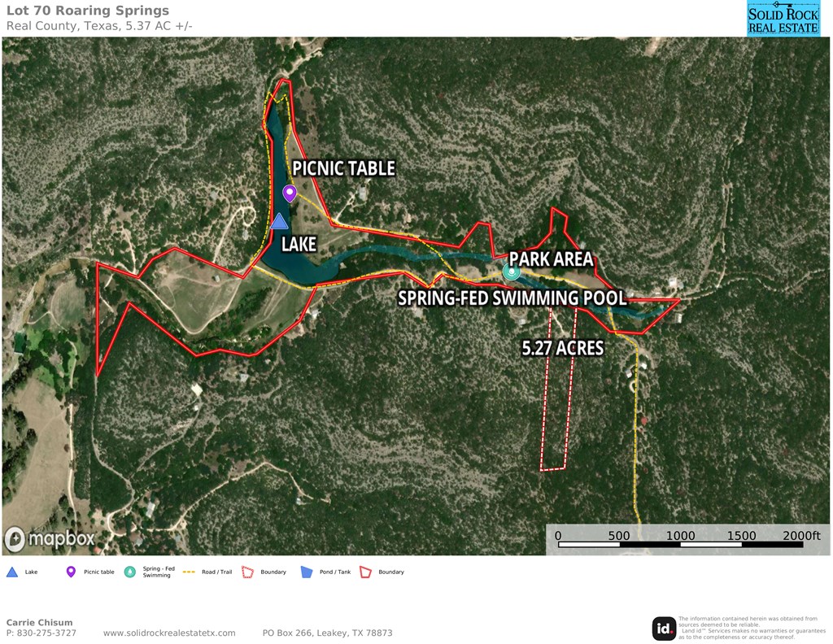Click the PARK AREA map label
This screenshot has width=833, height=644.
[551, 259]
